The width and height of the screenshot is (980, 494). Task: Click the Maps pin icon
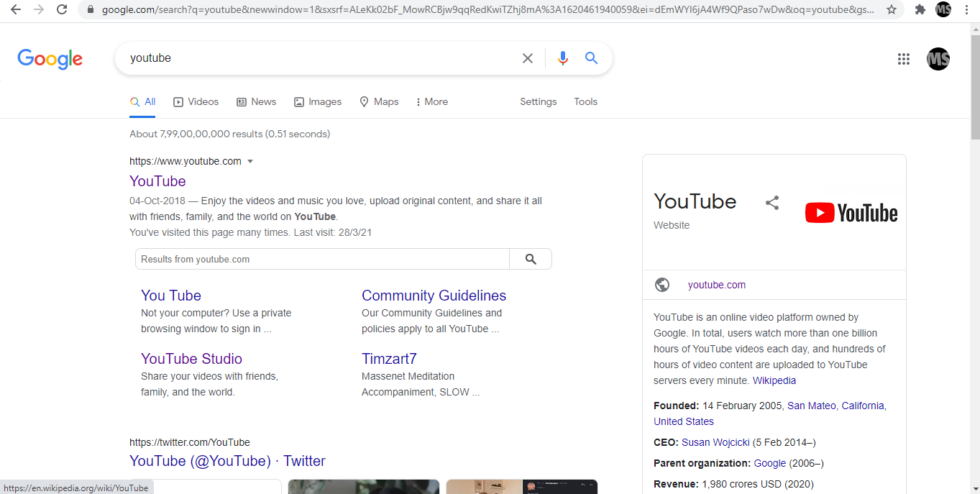364,102
